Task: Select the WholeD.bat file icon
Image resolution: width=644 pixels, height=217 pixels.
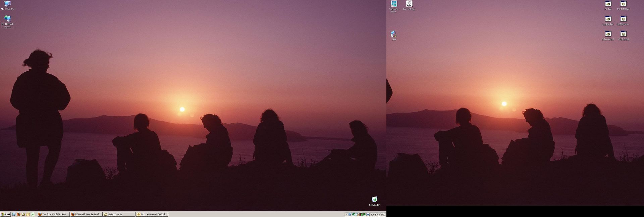Action: [623, 35]
